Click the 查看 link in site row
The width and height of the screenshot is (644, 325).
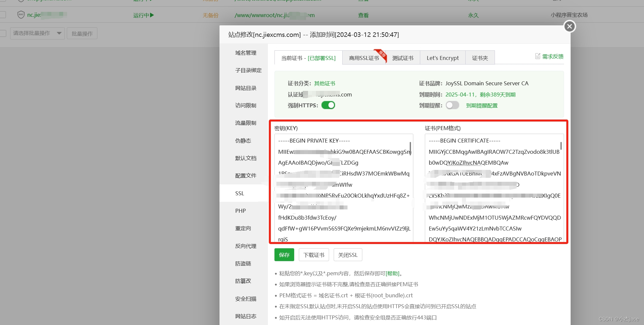[363, 15]
